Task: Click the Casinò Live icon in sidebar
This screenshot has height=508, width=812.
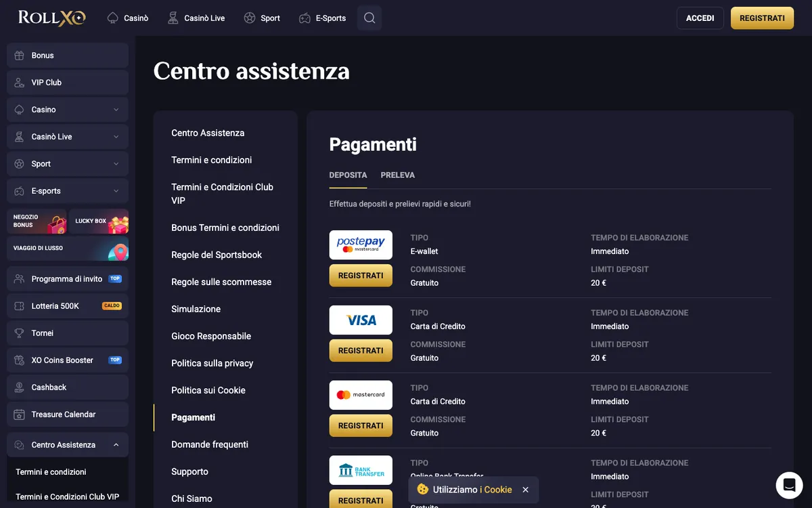Action: click(19, 137)
